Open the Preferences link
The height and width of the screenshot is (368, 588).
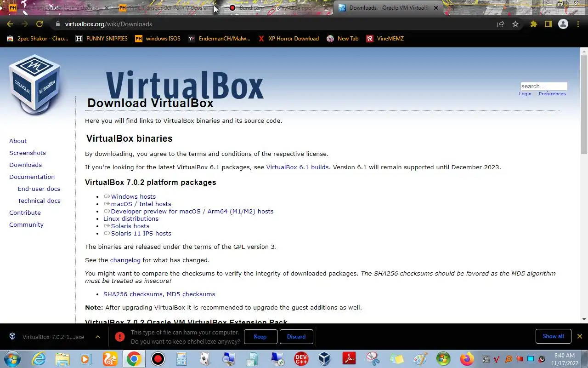click(552, 94)
